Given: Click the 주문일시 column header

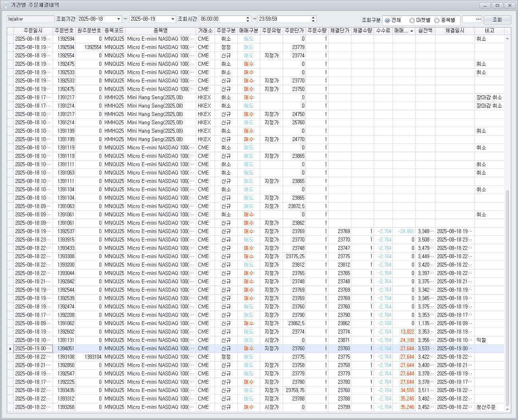Looking at the screenshot, I should point(33,31).
